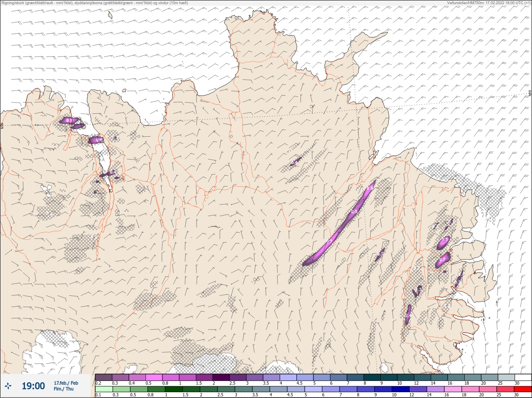Image resolution: width=532 pixels, height=398 pixels.
Task: Select the '17.feb./ Feb' date text
Action: [66, 383]
